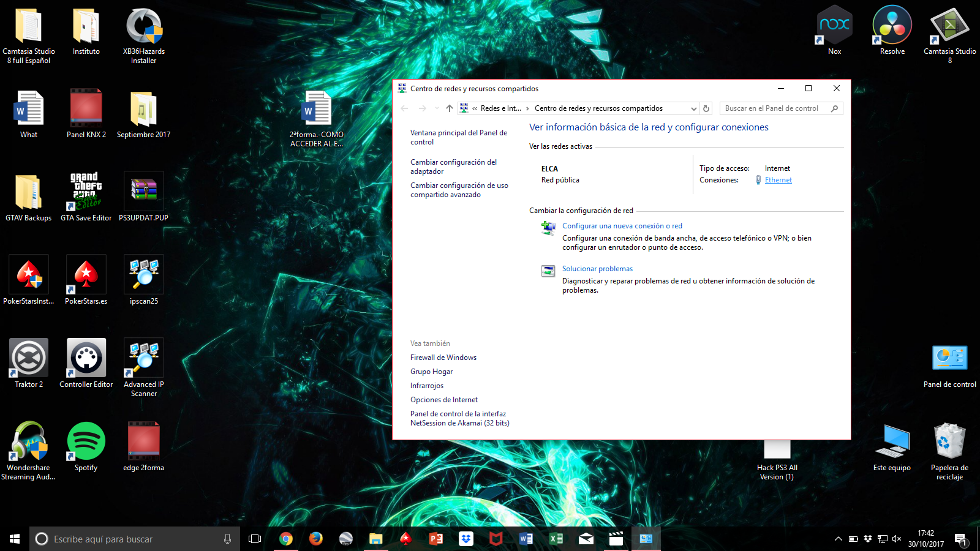Select the Papelera de reciclaje icon
Image resolution: width=980 pixels, height=551 pixels.
pyautogui.click(x=949, y=451)
